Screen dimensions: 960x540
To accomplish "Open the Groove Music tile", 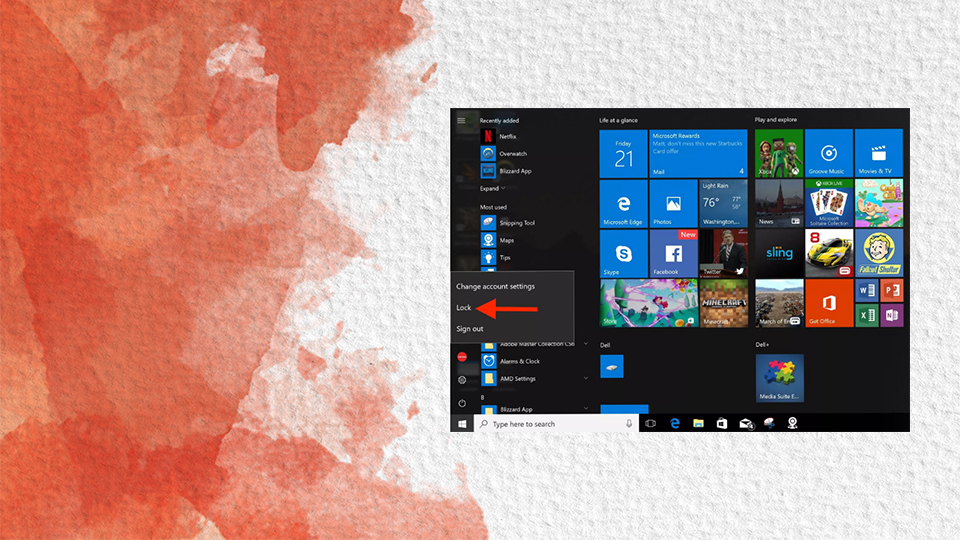I will pyautogui.click(x=828, y=153).
